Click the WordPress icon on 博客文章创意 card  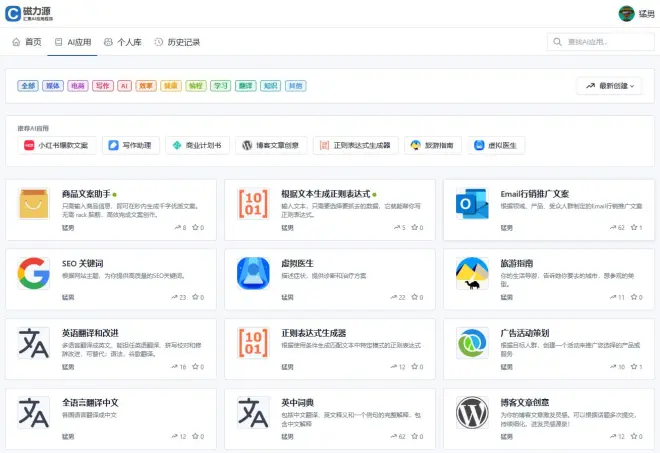click(x=470, y=413)
